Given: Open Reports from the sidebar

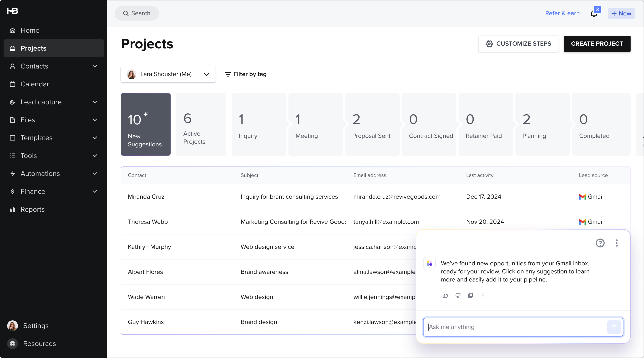Looking at the screenshot, I should pos(32,209).
